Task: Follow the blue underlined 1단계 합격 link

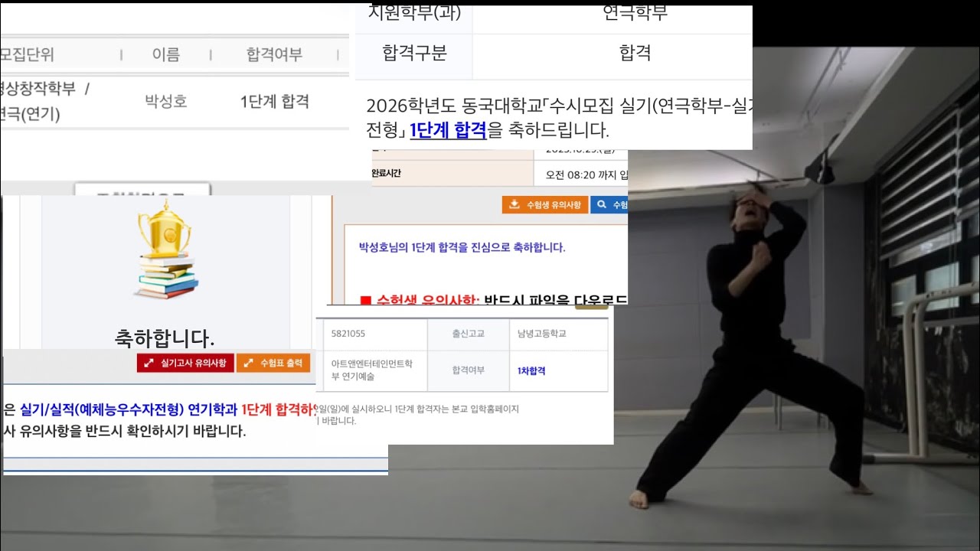Action: (448, 130)
